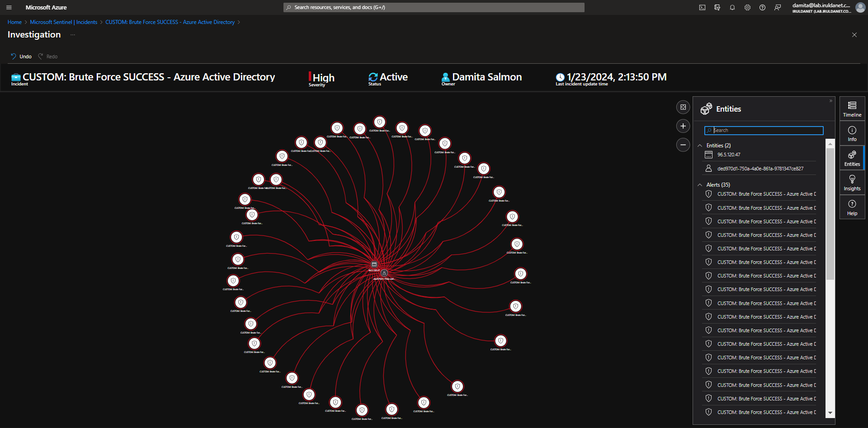Open Cloud Shell from the top bar
This screenshot has width=868, height=428.
tap(702, 7)
